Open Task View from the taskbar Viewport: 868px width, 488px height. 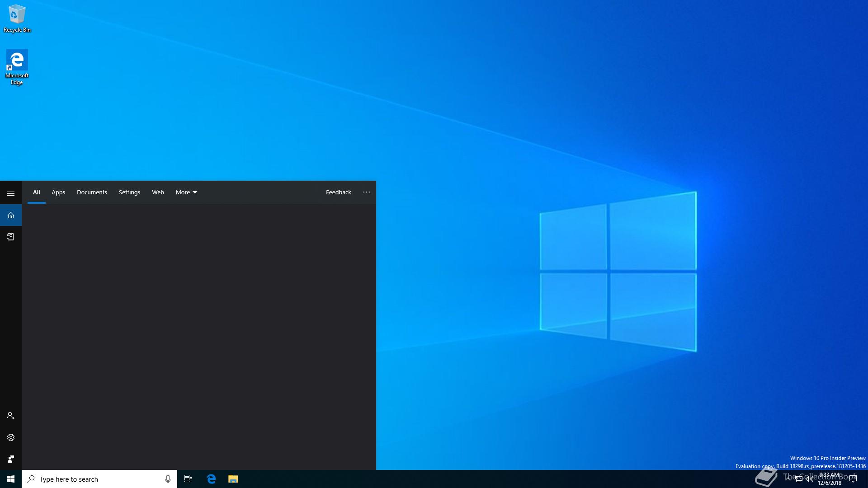(188, 479)
